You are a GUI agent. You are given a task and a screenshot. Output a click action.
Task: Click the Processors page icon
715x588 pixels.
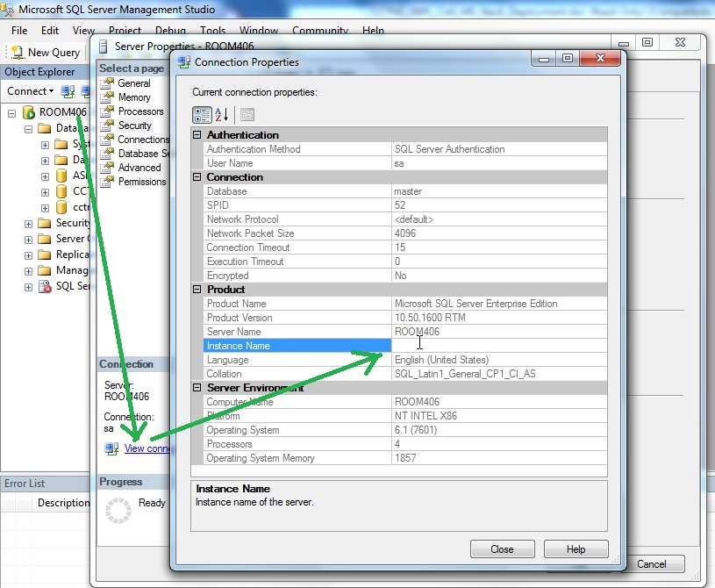(107, 111)
